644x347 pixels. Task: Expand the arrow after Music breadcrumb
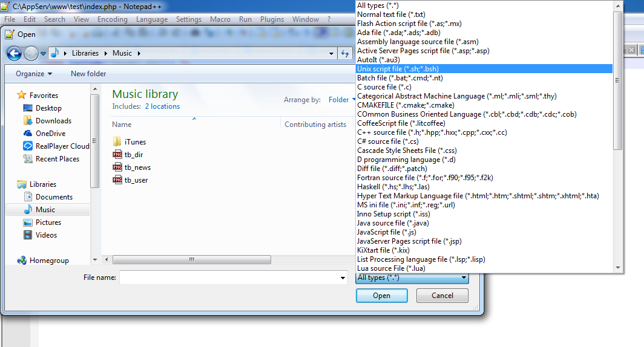pyautogui.click(x=139, y=53)
